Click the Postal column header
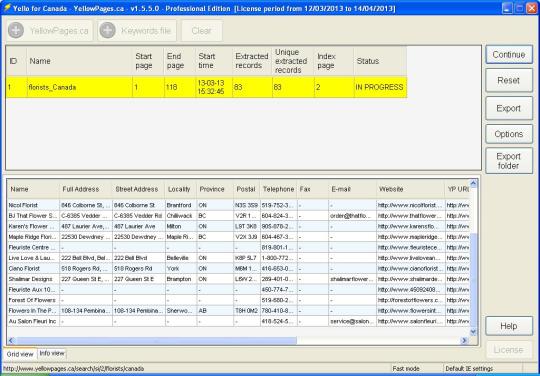The image size is (540, 376). point(247,189)
